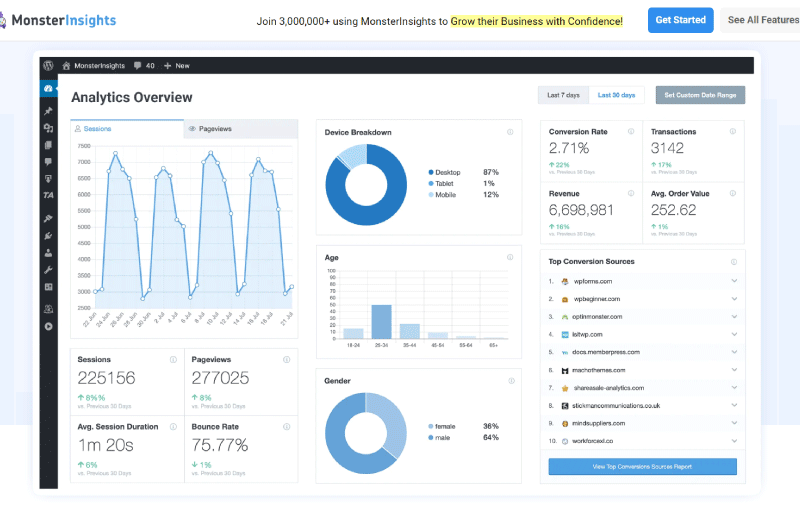800x530 pixels.
Task: Open the Users icon in sidebar
Action: (48, 253)
